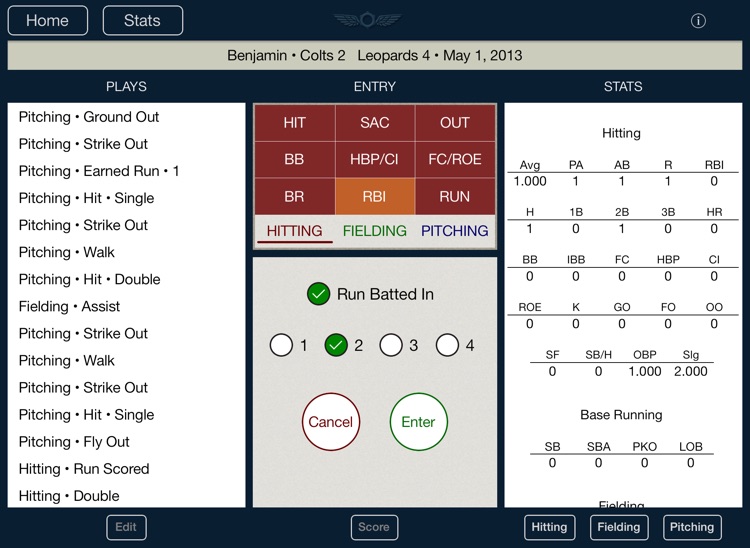The width and height of the screenshot is (750, 548).
Task: Choose the HBP/CI entry button
Action: click(375, 159)
